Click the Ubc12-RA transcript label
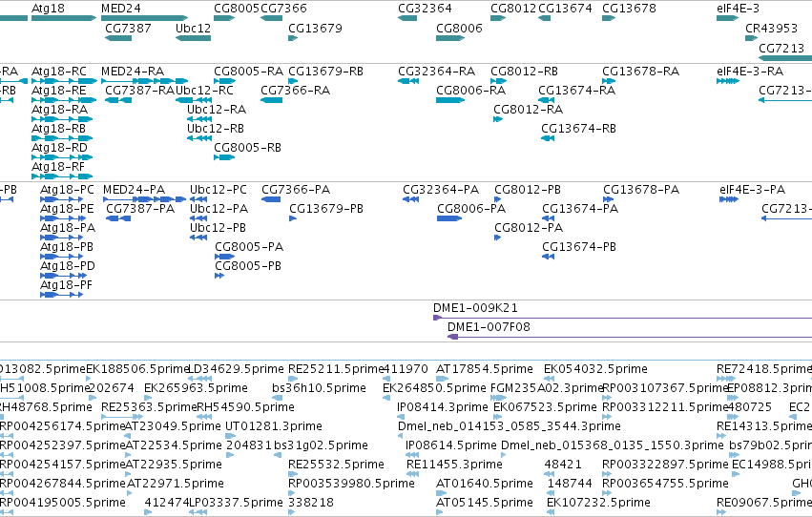 click(x=217, y=110)
